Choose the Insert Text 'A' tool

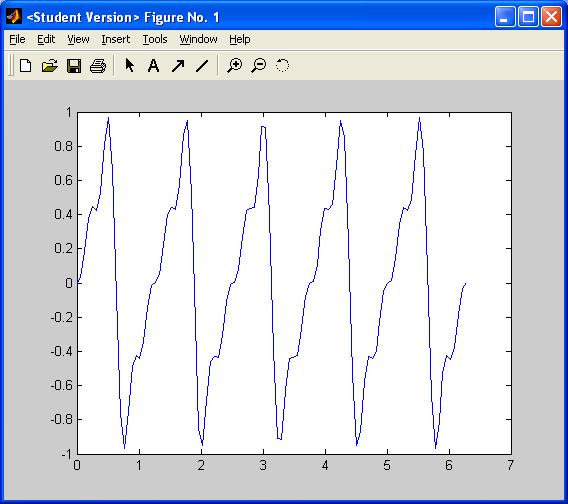[154, 66]
